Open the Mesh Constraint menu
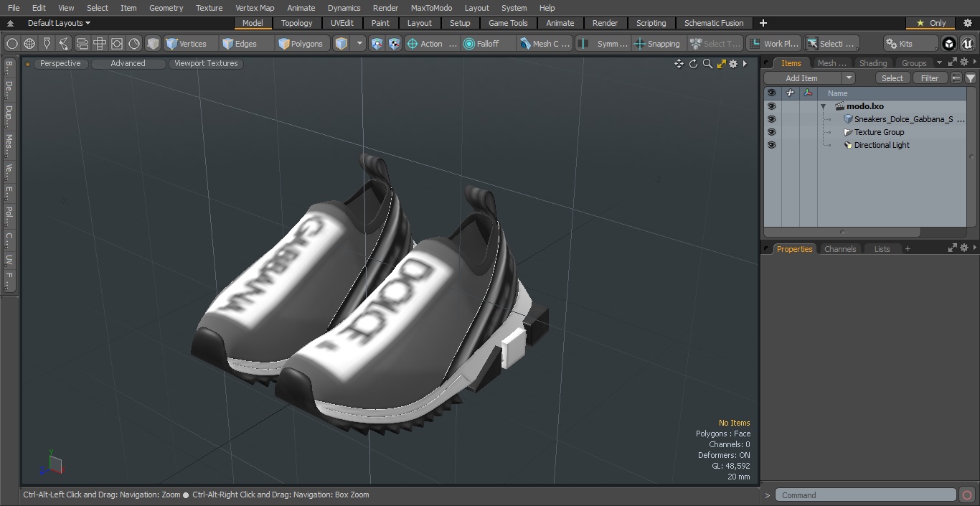Screen dimensions: 980x506 (545, 44)
